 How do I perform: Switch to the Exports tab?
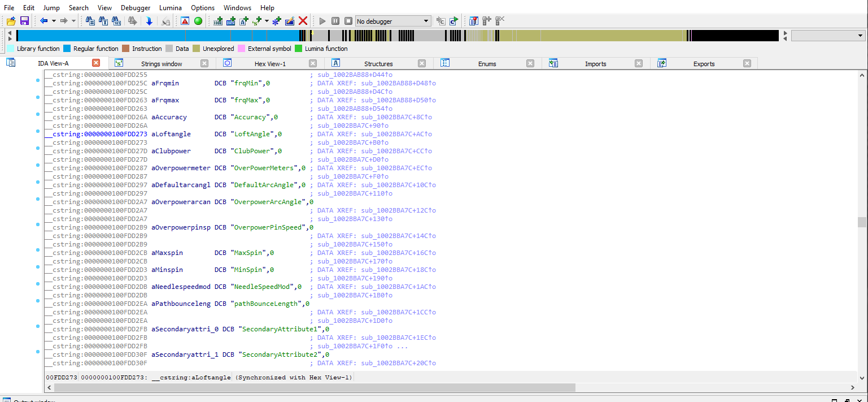(704, 64)
